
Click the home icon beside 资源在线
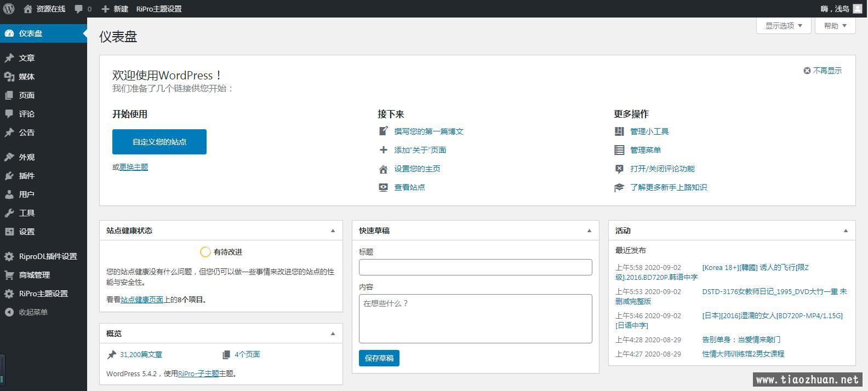28,9
